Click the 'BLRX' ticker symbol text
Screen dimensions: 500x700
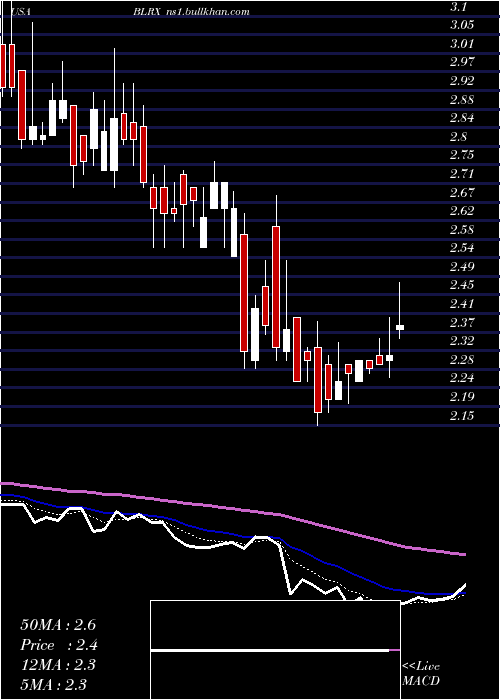click(x=146, y=12)
